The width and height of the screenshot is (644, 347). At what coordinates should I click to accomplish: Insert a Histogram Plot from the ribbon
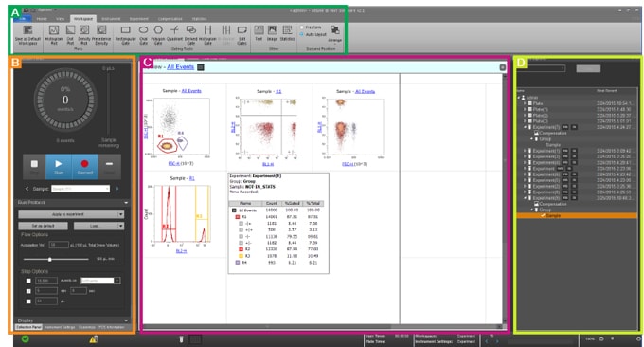[x=54, y=34]
